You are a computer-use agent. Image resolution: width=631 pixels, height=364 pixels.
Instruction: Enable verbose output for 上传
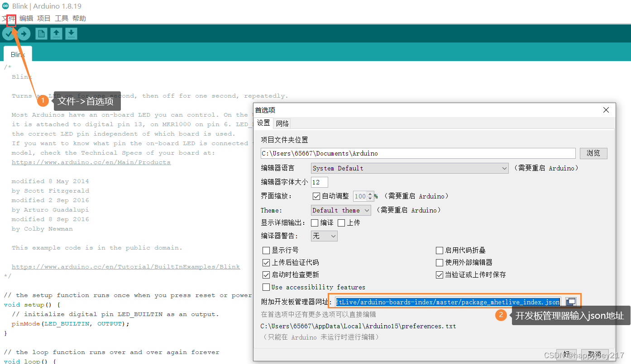(341, 223)
